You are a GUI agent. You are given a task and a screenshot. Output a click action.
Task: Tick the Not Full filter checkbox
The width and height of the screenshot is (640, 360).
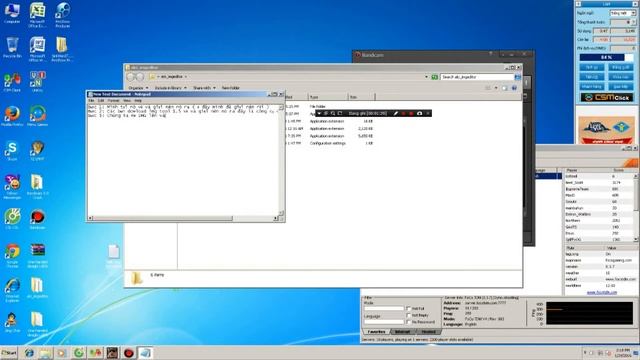[408, 309]
